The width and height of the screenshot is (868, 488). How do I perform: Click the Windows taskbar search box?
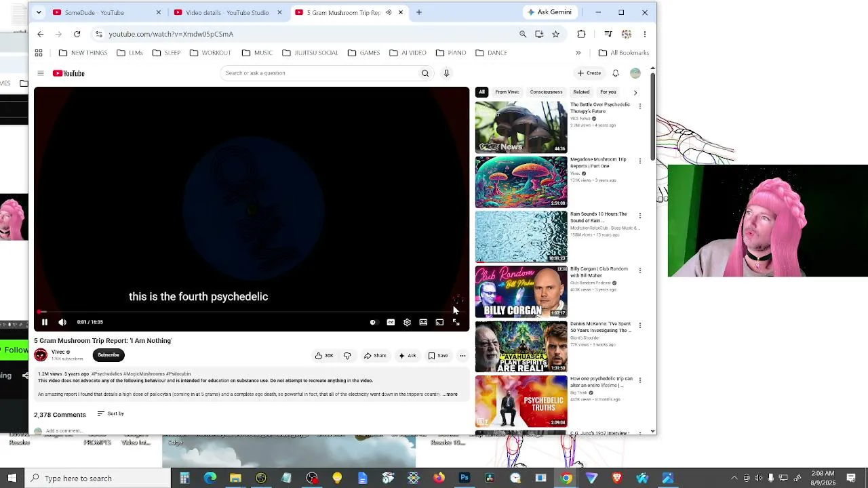97,479
